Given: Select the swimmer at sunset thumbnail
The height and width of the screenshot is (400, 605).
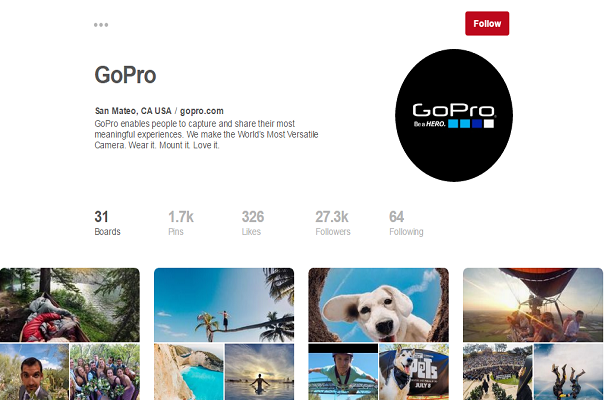Looking at the screenshot, I should pos(259,372).
